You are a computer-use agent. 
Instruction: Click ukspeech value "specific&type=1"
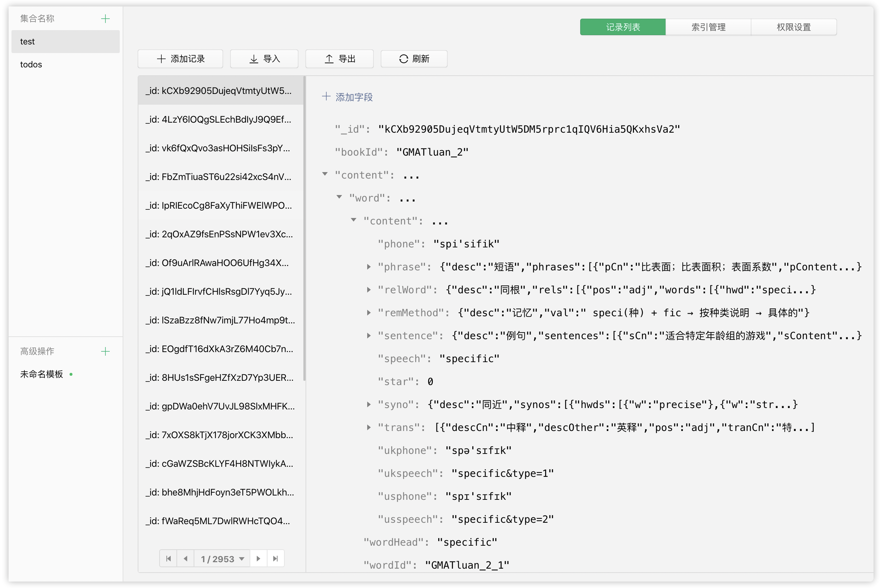click(502, 473)
